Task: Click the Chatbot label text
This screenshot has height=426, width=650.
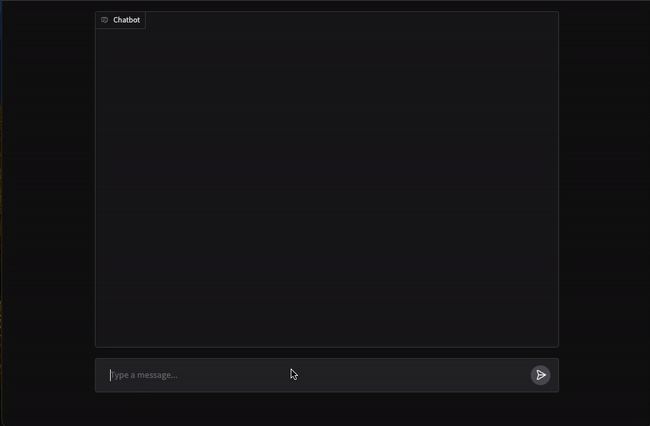Action: click(x=126, y=20)
